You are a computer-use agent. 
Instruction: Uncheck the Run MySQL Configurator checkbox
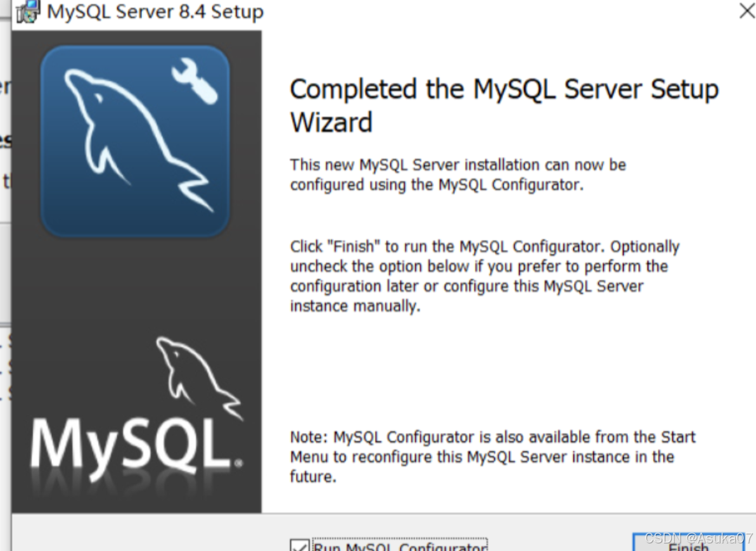[299, 545]
